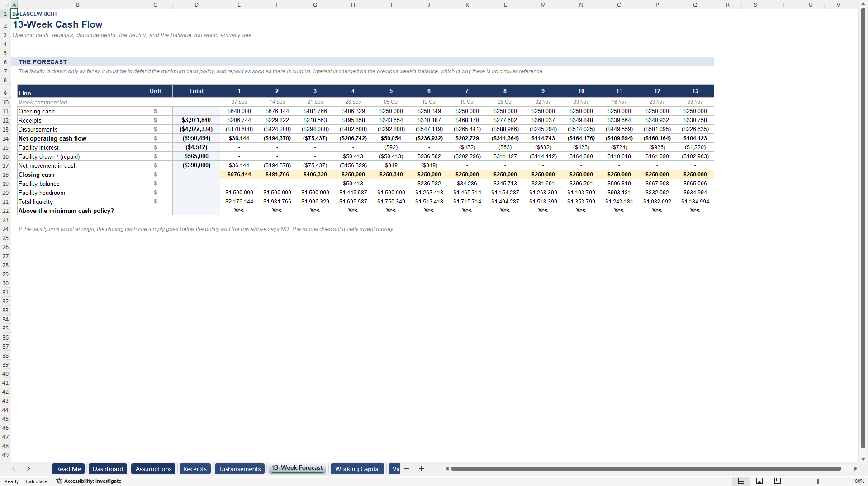Image resolution: width=868 pixels, height=486 pixels.
Task: Select column D header
Action: [196, 5]
